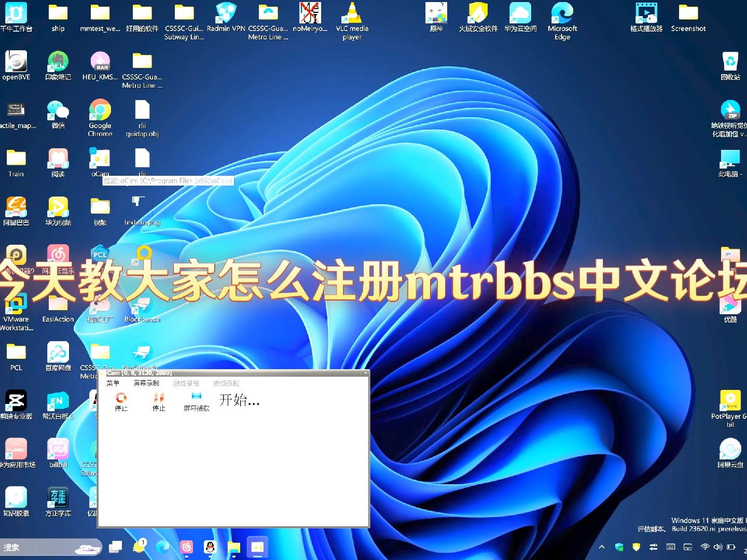Select the 格式播放器 desktop icon
This screenshot has height=560, width=747.
(646, 17)
